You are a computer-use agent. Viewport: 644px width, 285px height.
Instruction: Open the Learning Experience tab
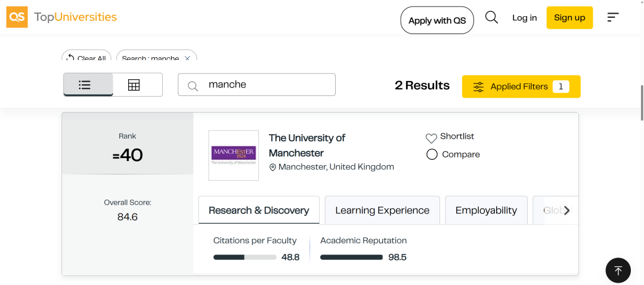pos(382,210)
